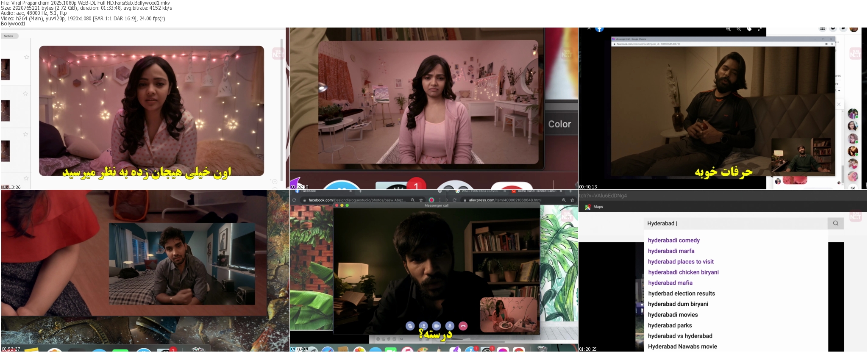Screen dimensions: 868x352
Task: Reload the facebook.com page
Action: point(294,200)
